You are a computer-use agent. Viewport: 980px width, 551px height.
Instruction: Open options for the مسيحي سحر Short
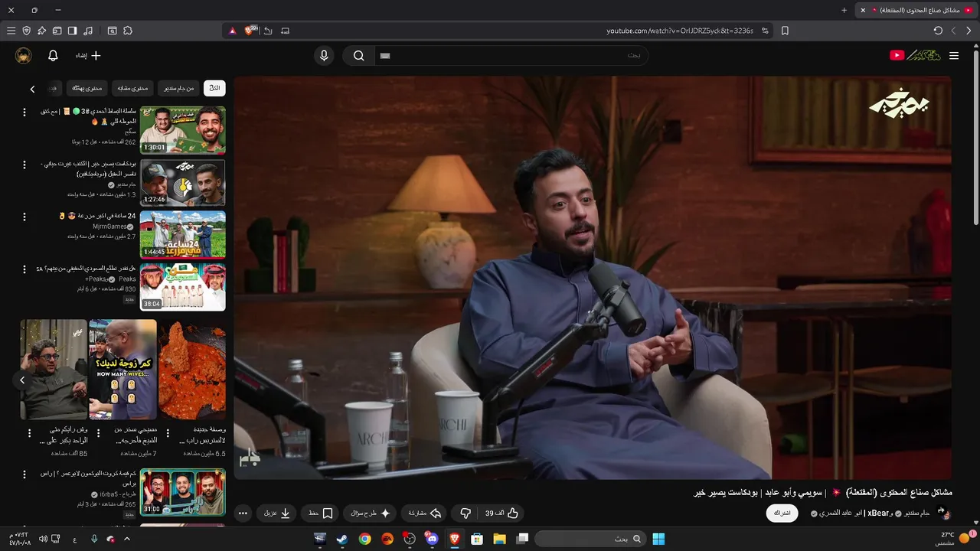[99, 433]
